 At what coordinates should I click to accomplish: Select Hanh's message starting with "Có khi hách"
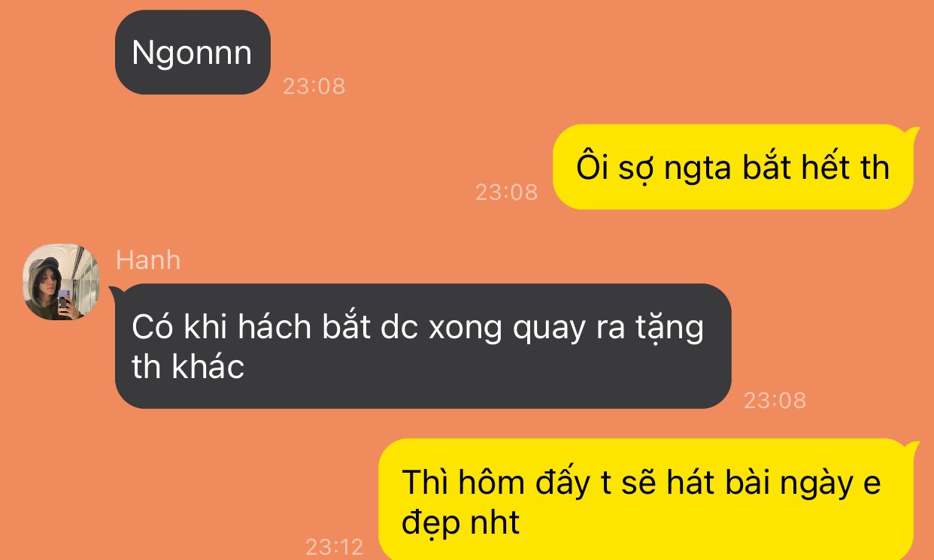[423, 346]
